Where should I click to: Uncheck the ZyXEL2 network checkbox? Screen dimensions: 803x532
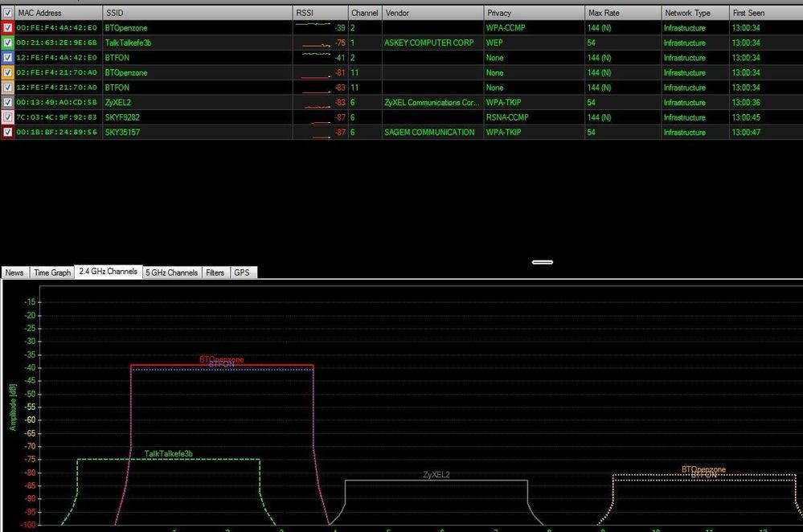[x=8, y=102]
